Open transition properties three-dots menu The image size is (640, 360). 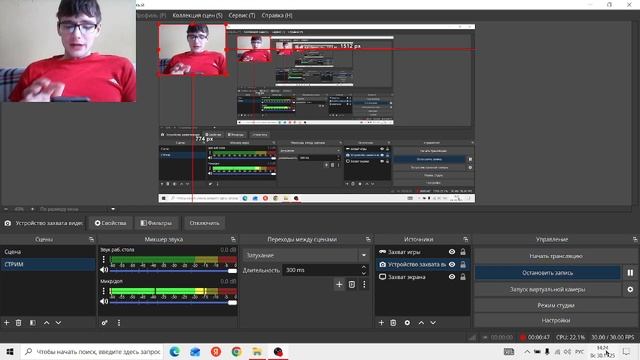point(364,284)
